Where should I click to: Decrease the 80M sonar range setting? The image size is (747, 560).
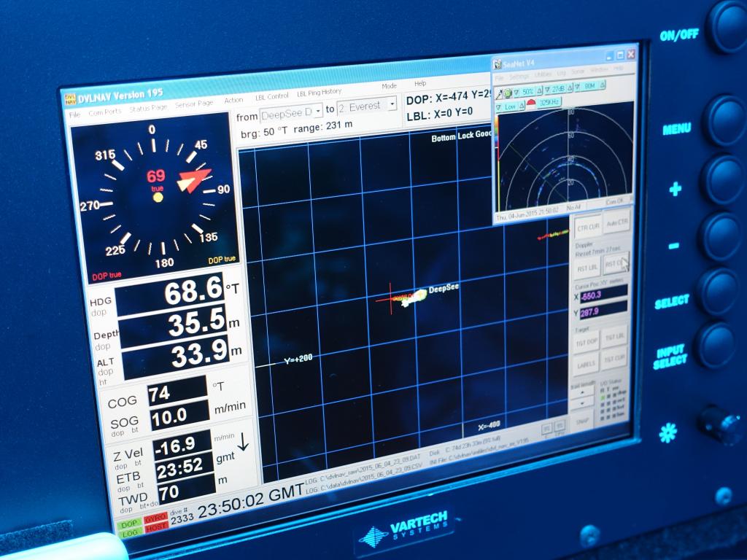[x=577, y=87]
